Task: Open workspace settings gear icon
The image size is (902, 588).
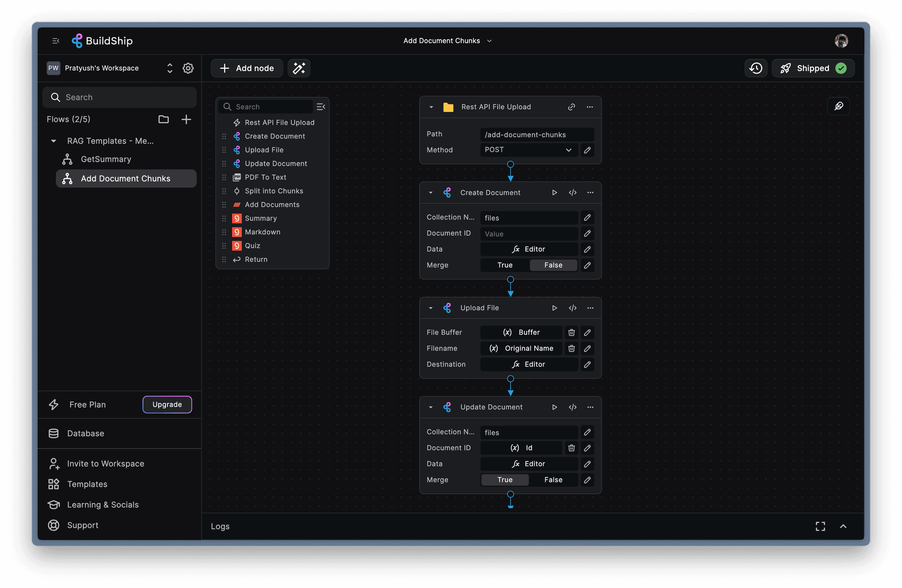Action: [x=188, y=68]
